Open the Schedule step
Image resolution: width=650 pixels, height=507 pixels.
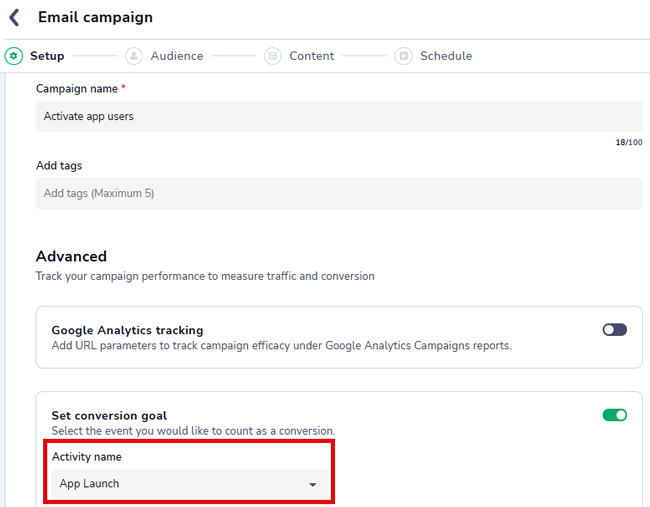pyautogui.click(x=446, y=56)
